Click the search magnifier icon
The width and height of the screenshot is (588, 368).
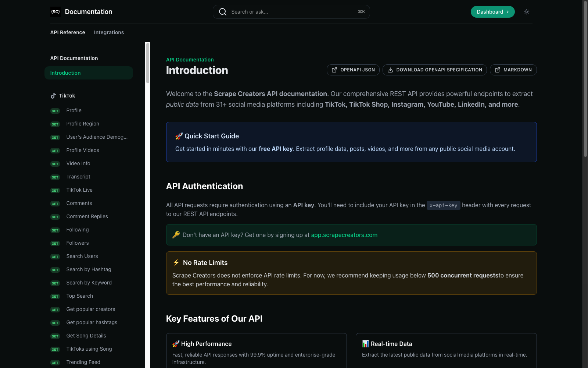pos(223,12)
